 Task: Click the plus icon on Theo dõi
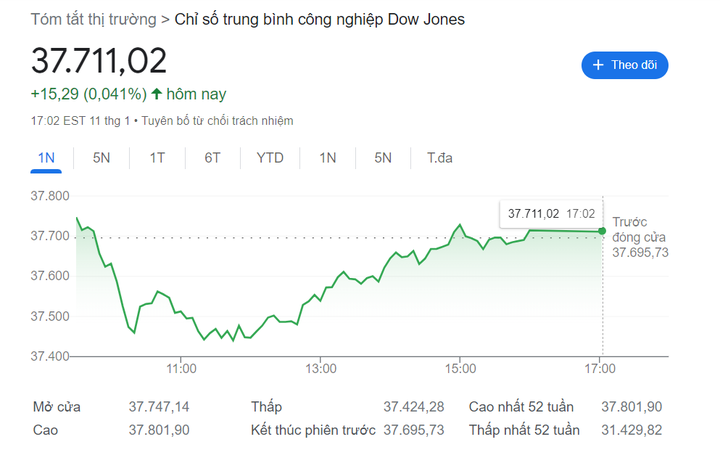coord(598,65)
